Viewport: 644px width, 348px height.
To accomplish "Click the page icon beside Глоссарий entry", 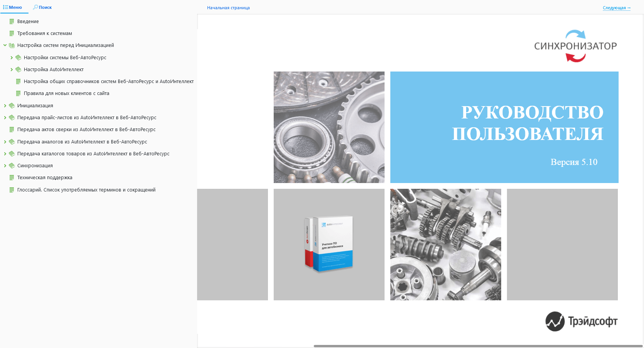I will click(x=12, y=190).
